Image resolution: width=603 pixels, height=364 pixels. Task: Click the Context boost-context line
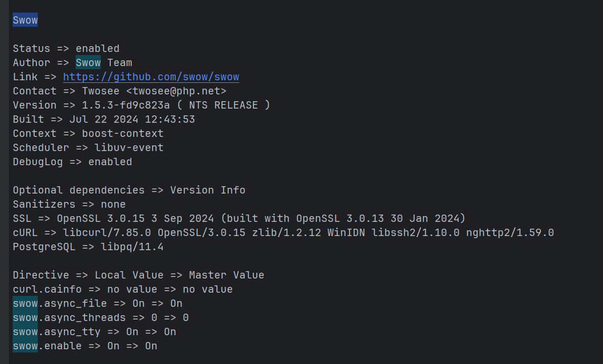point(88,133)
